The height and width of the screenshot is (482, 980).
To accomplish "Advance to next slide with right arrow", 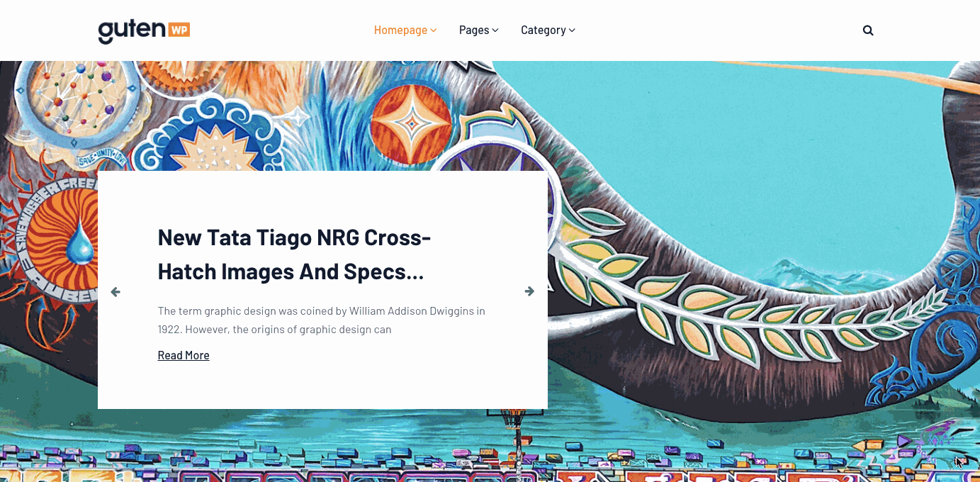I will [x=529, y=291].
